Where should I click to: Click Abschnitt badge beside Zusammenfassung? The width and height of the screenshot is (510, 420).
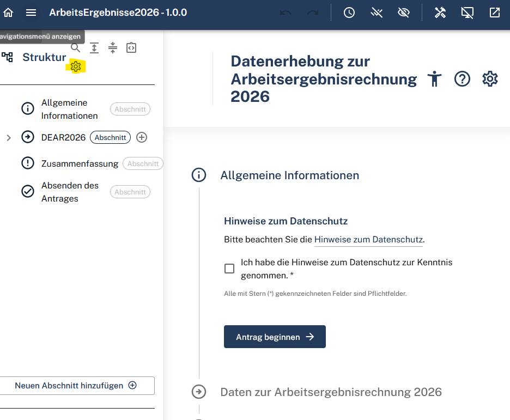(143, 163)
